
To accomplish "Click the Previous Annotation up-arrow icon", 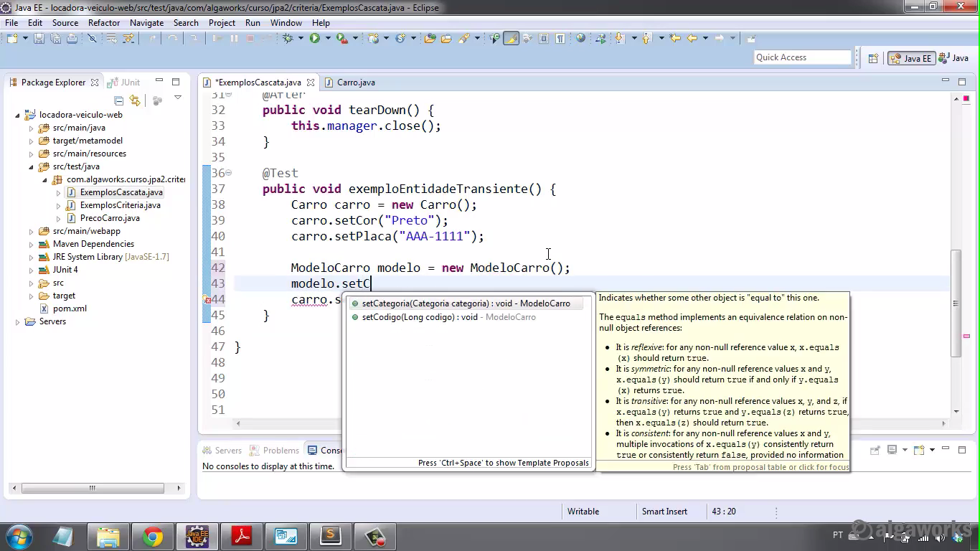I will 648,38.
